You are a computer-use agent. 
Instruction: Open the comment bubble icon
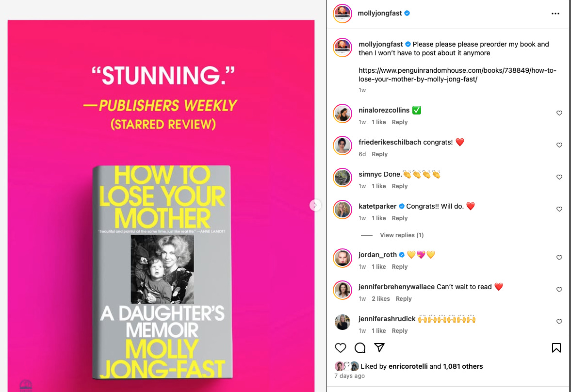[x=360, y=348]
